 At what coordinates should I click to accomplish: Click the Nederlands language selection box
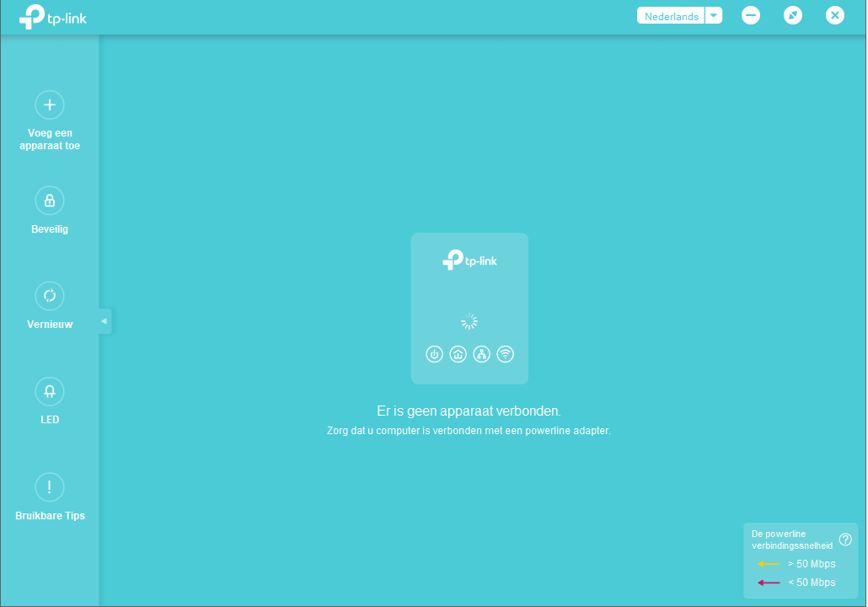[x=671, y=16]
